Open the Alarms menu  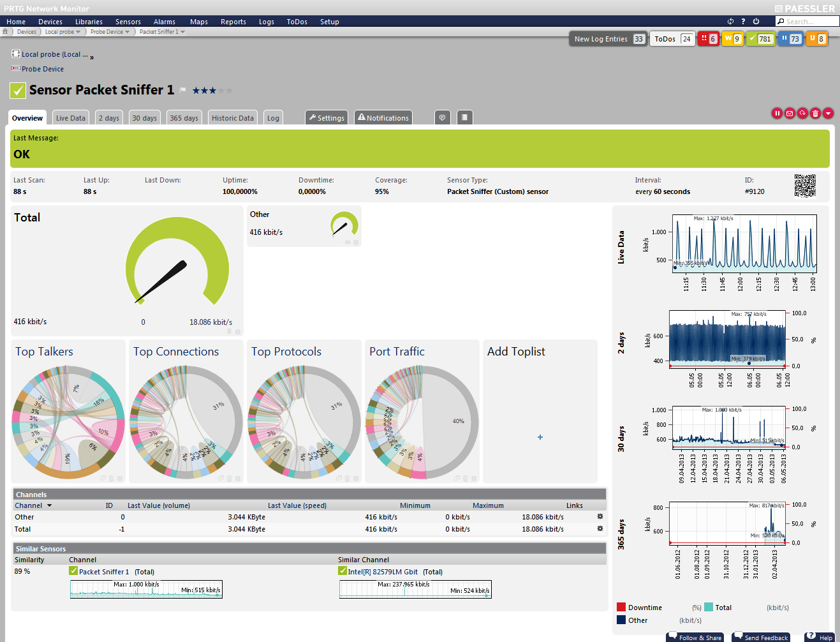[165, 22]
